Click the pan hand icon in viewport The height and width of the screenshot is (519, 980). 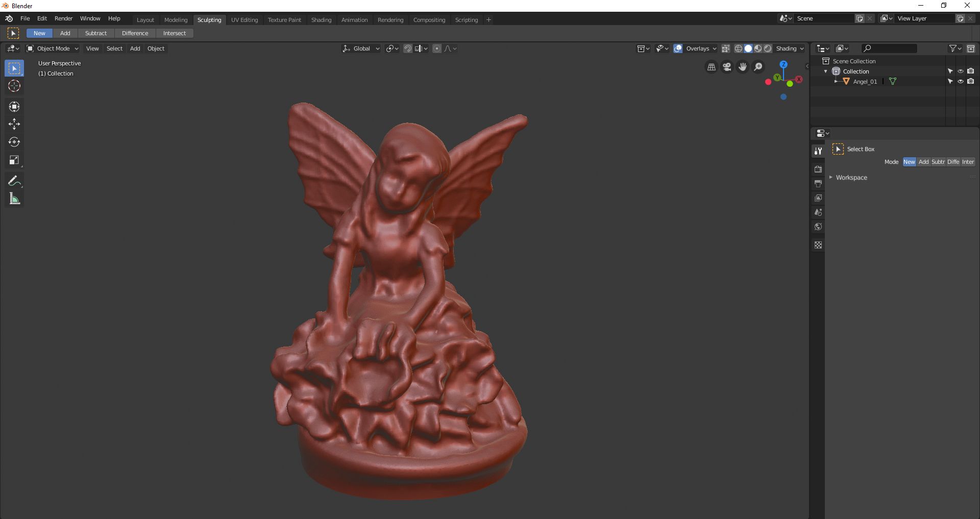743,67
